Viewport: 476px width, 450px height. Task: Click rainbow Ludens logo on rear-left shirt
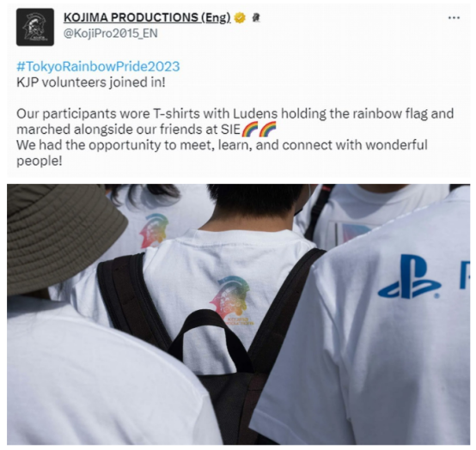pos(153,229)
